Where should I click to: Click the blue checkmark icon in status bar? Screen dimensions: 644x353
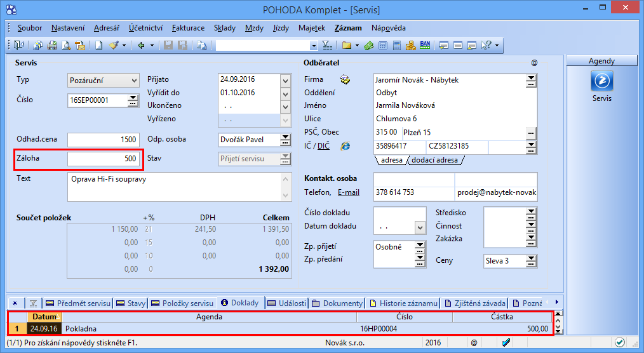click(x=506, y=342)
